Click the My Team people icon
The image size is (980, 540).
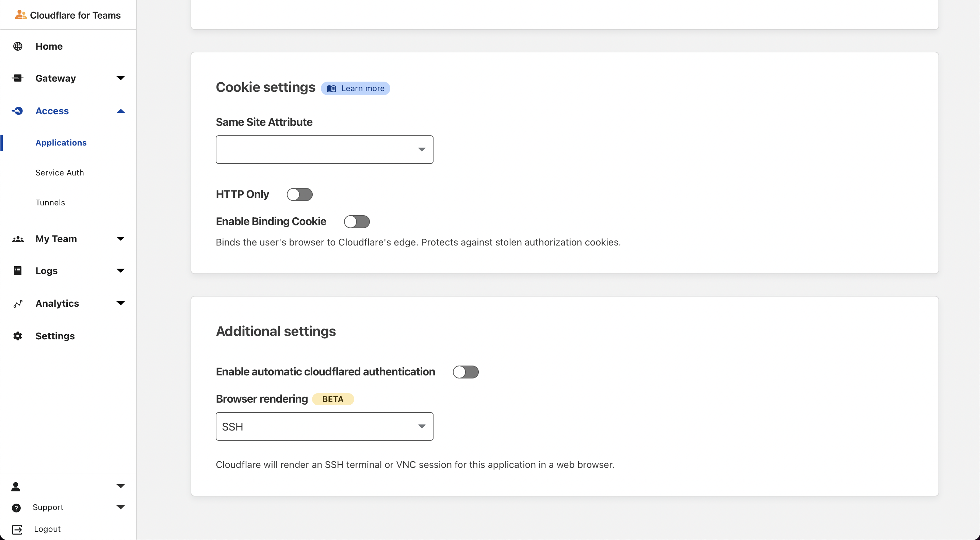[17, 239]
